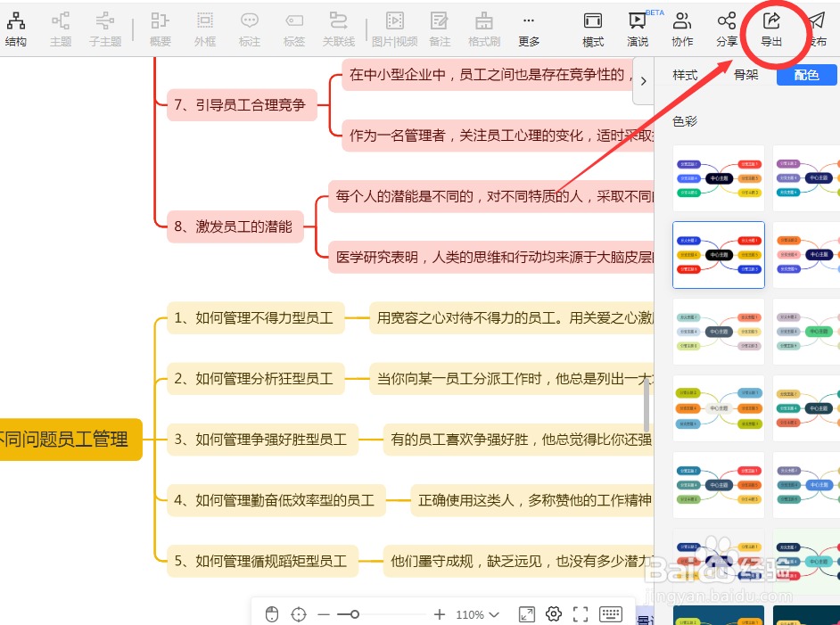Select the highlighted skeleton style thumbnail
The width and height of the screenshot is (840, 625).
719,254
